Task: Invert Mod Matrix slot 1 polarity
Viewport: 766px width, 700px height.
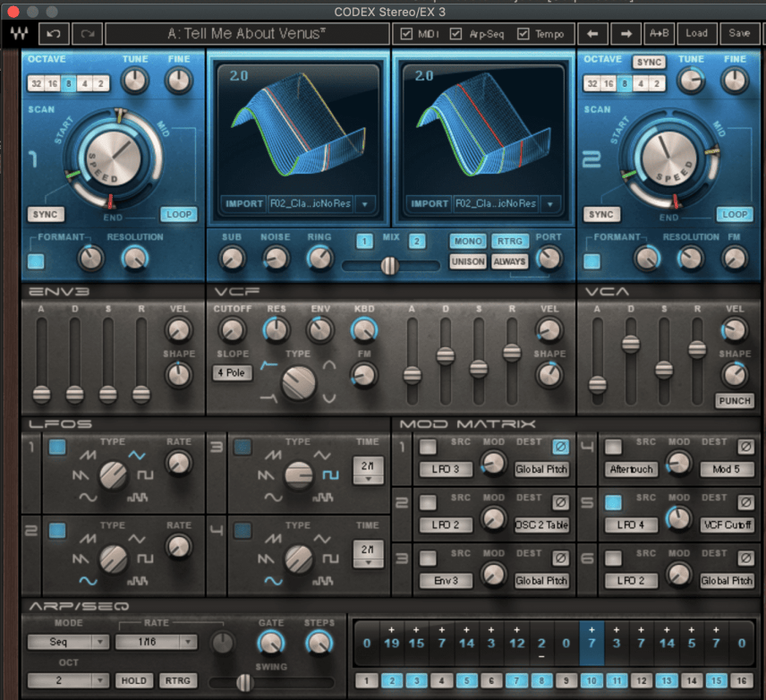Action: click(560, 447)
